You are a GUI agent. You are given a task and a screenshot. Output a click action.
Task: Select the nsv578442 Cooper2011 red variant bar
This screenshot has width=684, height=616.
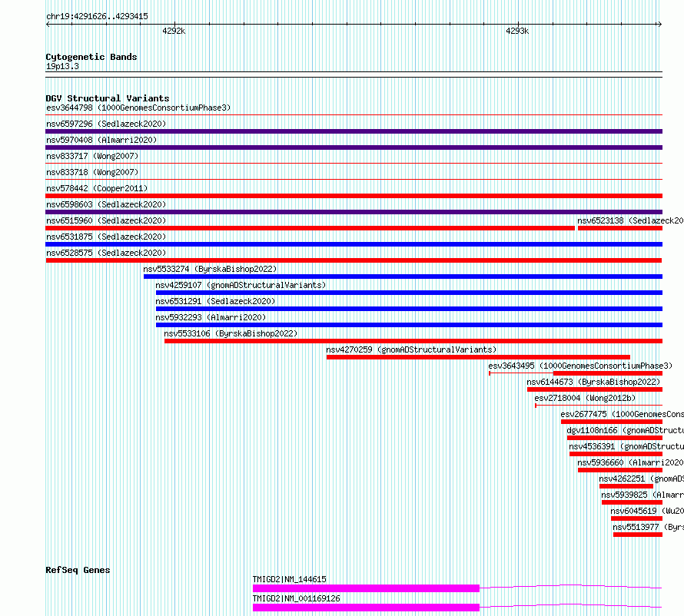tap(354, 196)
